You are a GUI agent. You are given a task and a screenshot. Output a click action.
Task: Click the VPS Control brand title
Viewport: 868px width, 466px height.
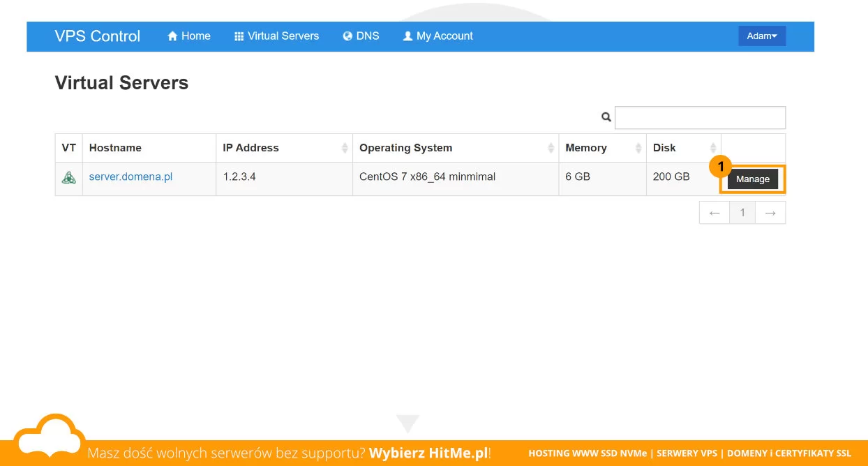[98, 36]
